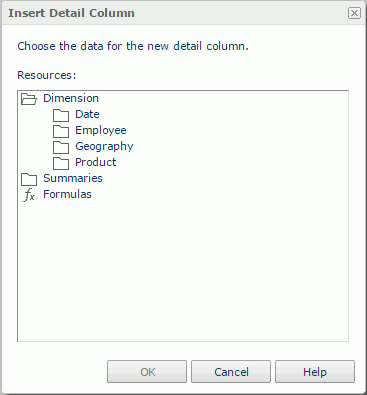The height and width of the screenshot is (395, 367).
Task: Select the Date dimension label
Action: (87, 114)
